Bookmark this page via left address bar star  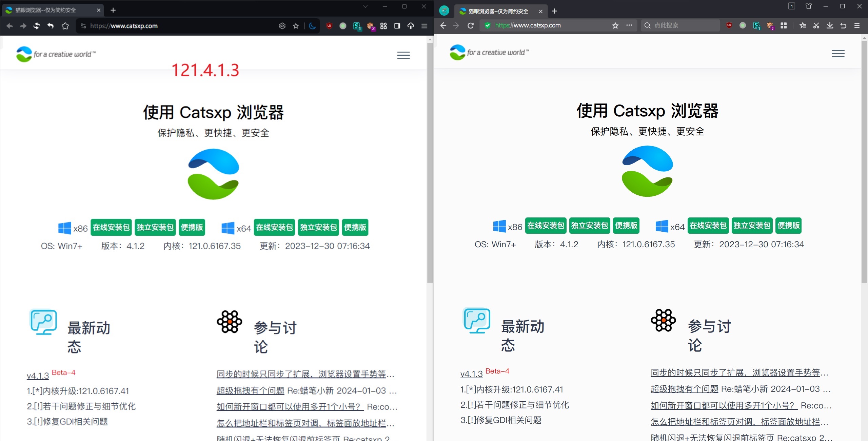[296, 26]
